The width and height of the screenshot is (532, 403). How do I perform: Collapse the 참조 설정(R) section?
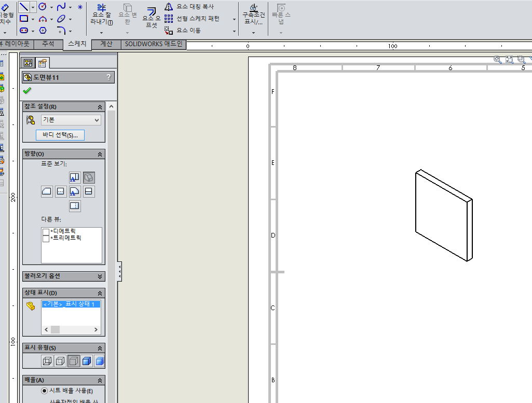click(100, 107)
